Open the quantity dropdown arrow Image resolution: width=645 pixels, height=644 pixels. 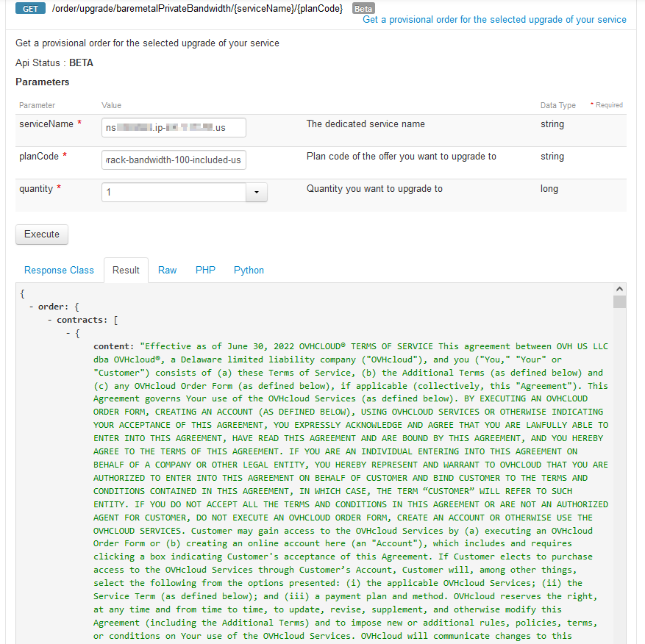257,192
